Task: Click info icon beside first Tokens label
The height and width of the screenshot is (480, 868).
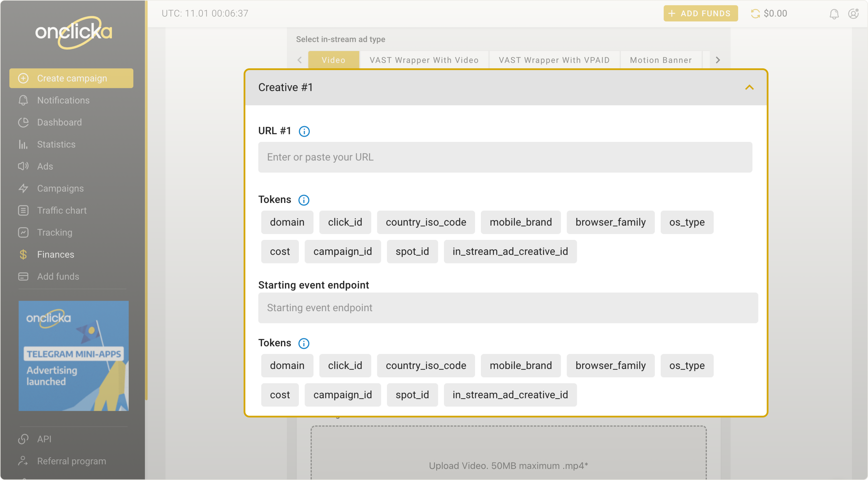Action: [304, 200]
